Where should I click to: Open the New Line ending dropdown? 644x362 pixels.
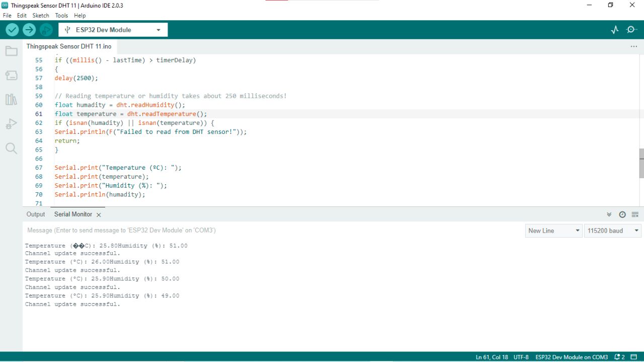(554, 231)
